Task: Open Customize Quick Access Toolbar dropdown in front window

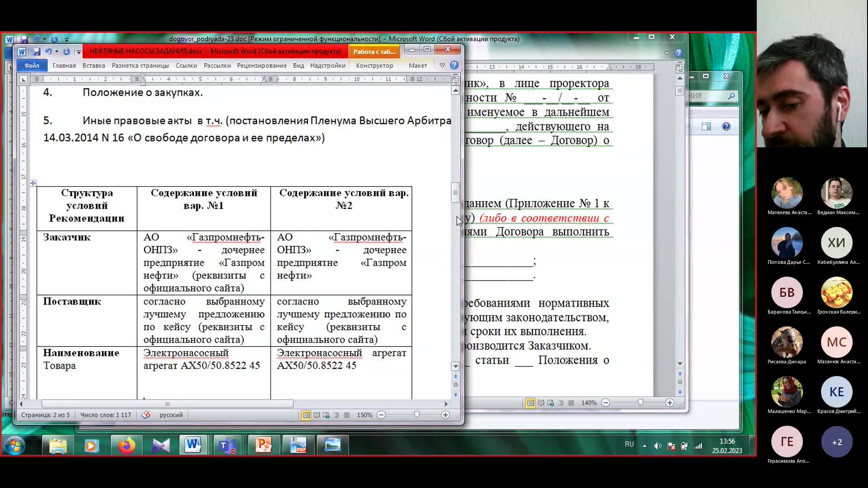Action: click(79, 52)
